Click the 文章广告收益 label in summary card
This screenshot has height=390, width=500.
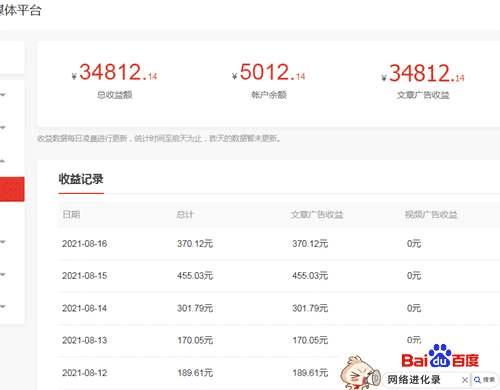point(423,95)
